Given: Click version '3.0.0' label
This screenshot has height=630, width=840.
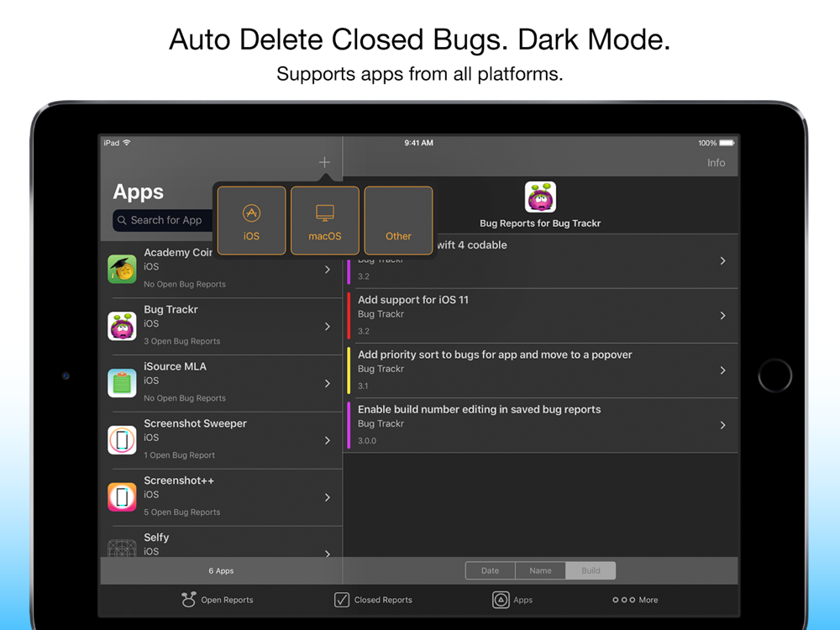Looking at the screenshot, I should [367, 441].
